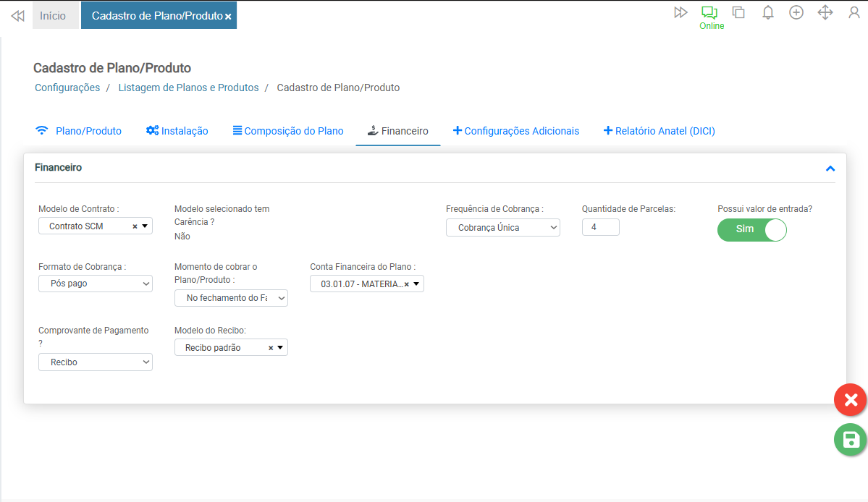
Task: Open the notifications bell icon
Action: (x=768, y=12)
